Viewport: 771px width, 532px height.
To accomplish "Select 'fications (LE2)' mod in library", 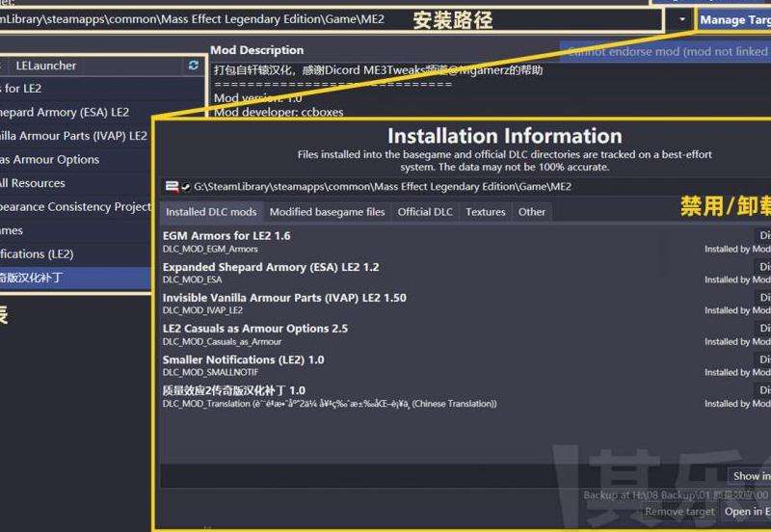I will (76, 253).
